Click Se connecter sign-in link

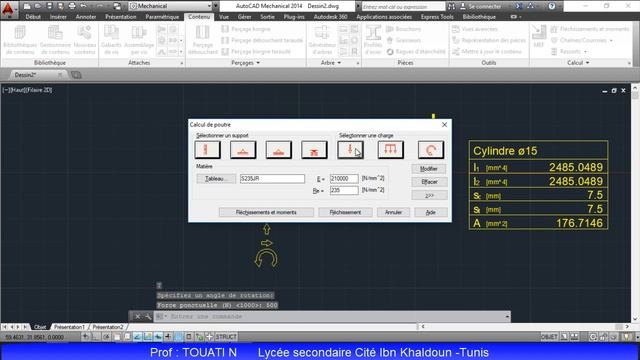pyautogui.click(x=484, y=7)
